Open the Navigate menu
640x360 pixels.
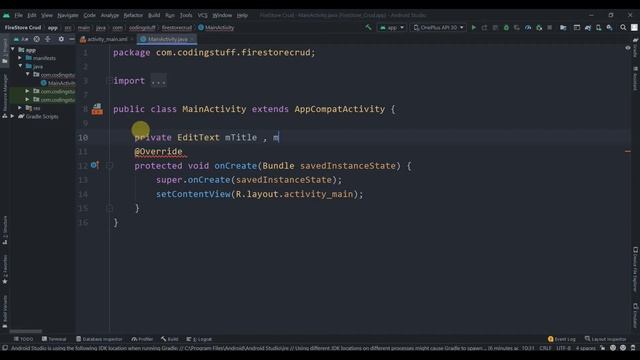68,15
